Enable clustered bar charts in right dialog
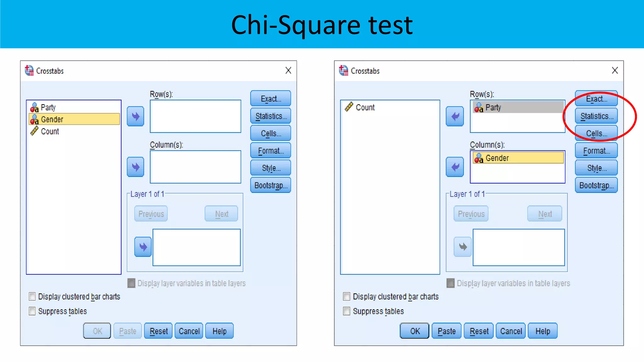 pyautogui.click(x=347, y=296)
